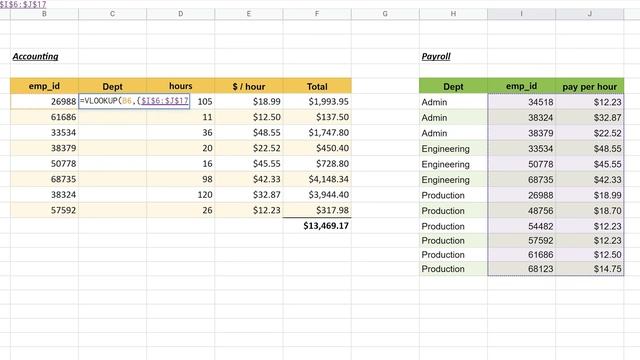Click the Payroll Dept header cell
The image size is (640, 360).
coord(453,86)
